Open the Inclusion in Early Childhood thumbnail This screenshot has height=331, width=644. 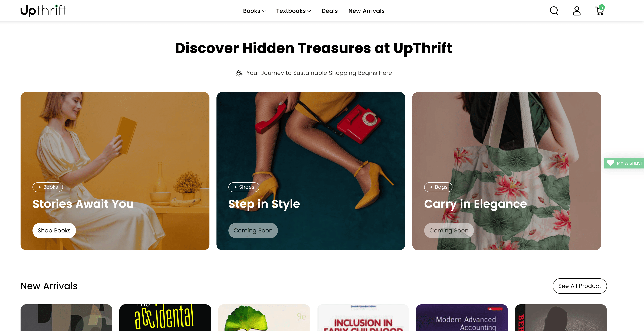[x=363, y=318]
